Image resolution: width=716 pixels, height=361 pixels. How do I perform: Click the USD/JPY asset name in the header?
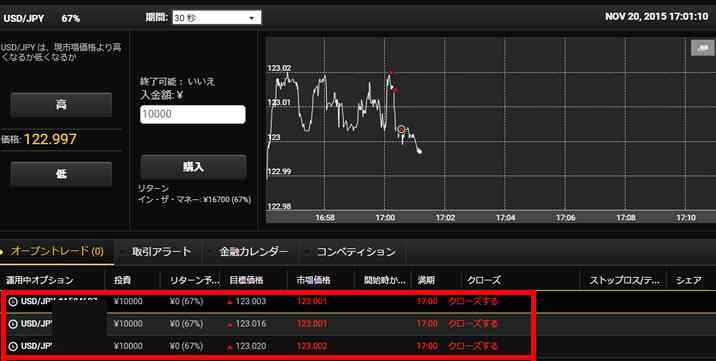coord(24,19)
